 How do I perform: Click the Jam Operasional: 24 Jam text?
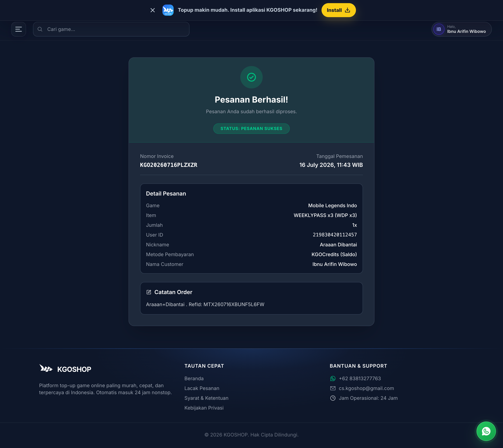pos(368,398)
